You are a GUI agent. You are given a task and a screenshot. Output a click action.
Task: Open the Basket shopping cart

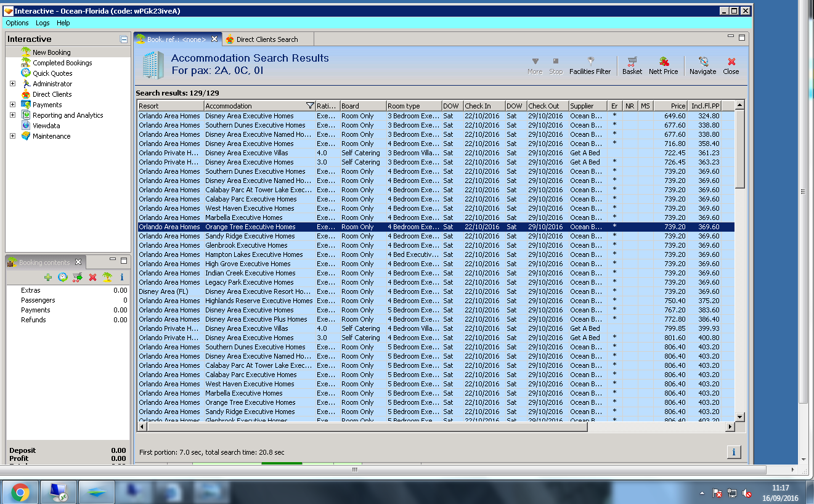pos(632,66)
